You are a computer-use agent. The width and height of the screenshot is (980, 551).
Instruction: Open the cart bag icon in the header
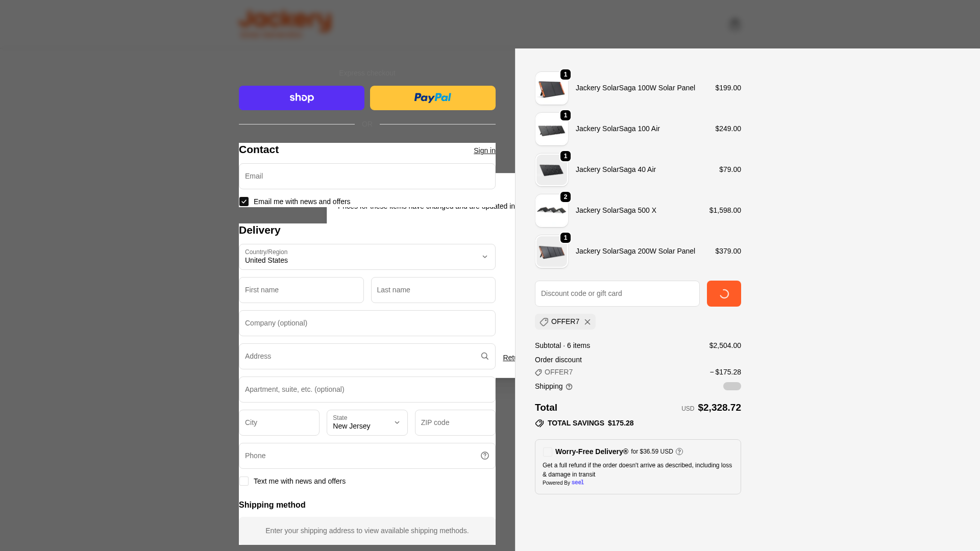tap(734, 24)
